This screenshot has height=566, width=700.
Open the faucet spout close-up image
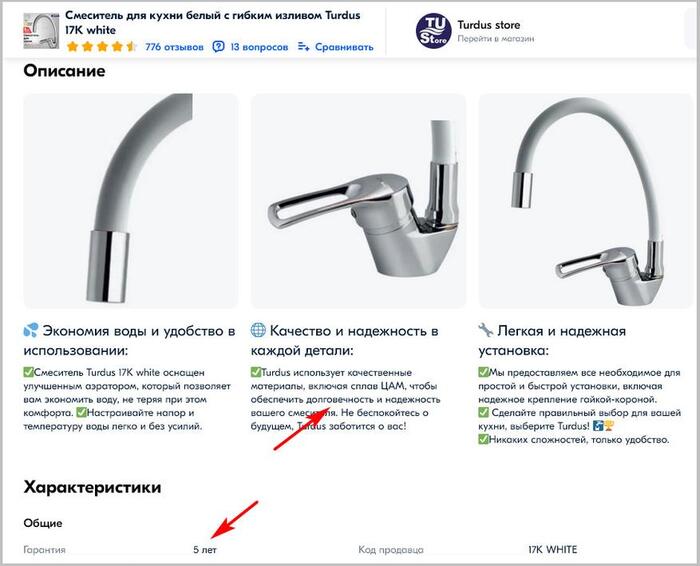pos(131,200)
